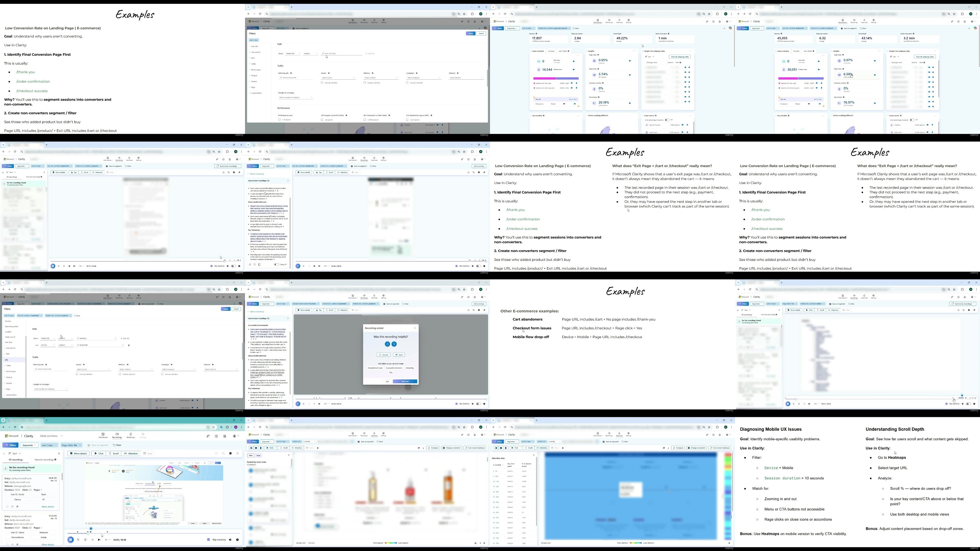Click the share-link icon in Clarity Live Demo header
The image size is (980, 551).
[x=208, y=436]
